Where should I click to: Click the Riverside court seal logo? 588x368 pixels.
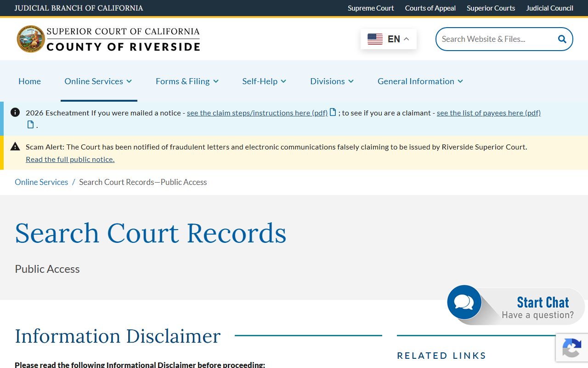point(31,39)
